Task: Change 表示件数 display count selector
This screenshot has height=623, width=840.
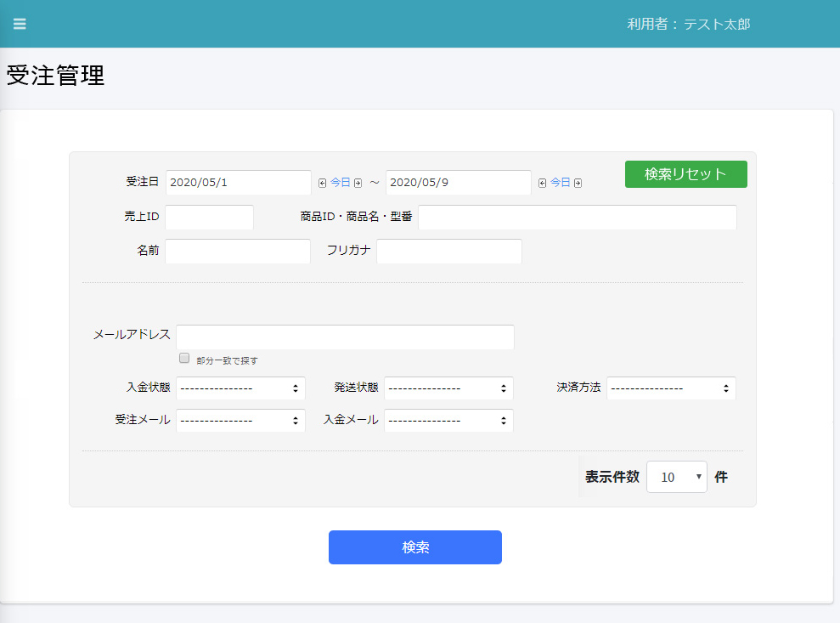Action: click(676, 477)
